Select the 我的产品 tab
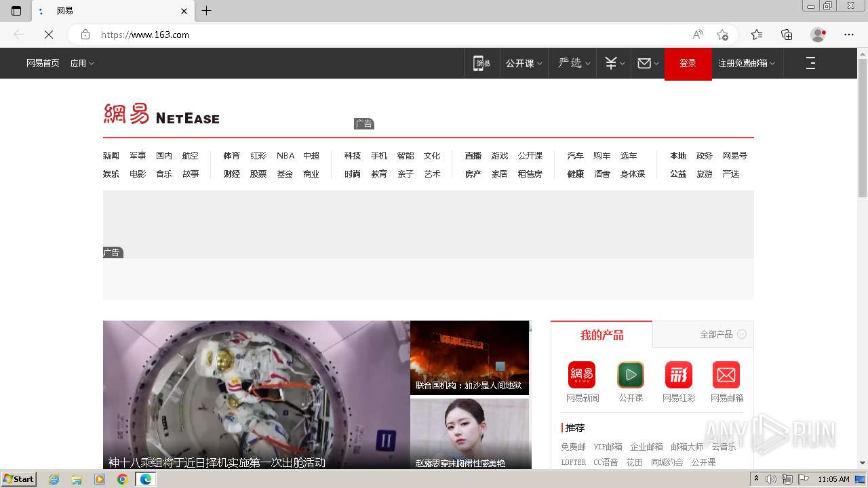 [601, 335]
